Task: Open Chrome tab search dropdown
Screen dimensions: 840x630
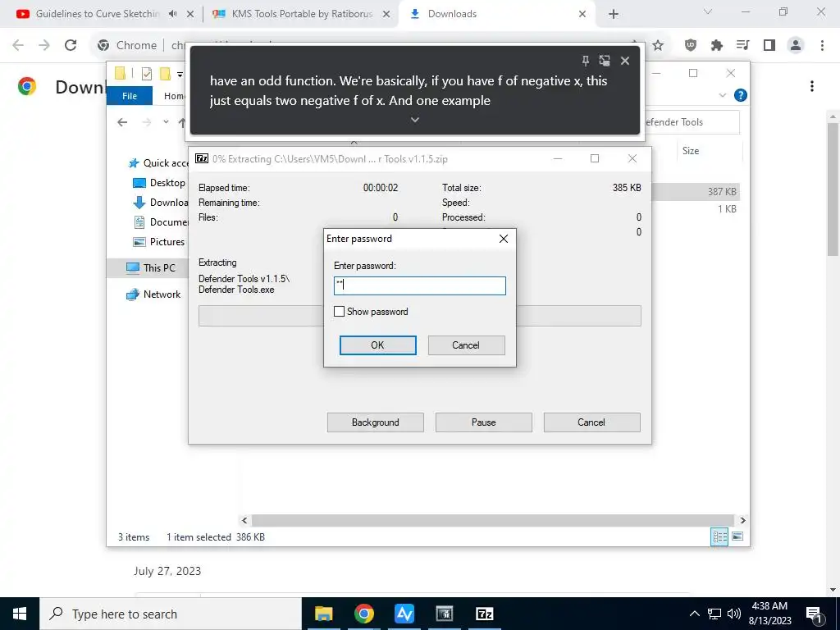Action: [x=708, y=11]
